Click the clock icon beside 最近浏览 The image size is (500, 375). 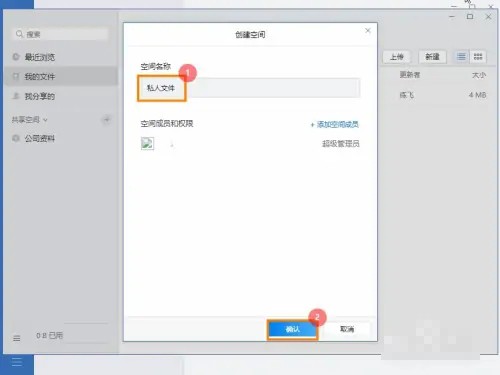[x=16, y=57]
